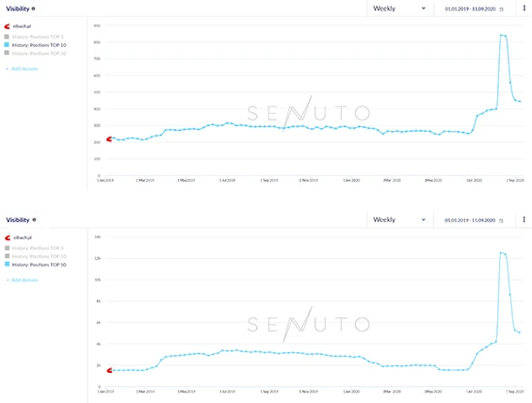Image resolution: width=532 pixels, height=403 pixels.
Task: Open the three-dot options menu of the TOP 50 panel
Action: pyautogui.click(x=524, y=219)
